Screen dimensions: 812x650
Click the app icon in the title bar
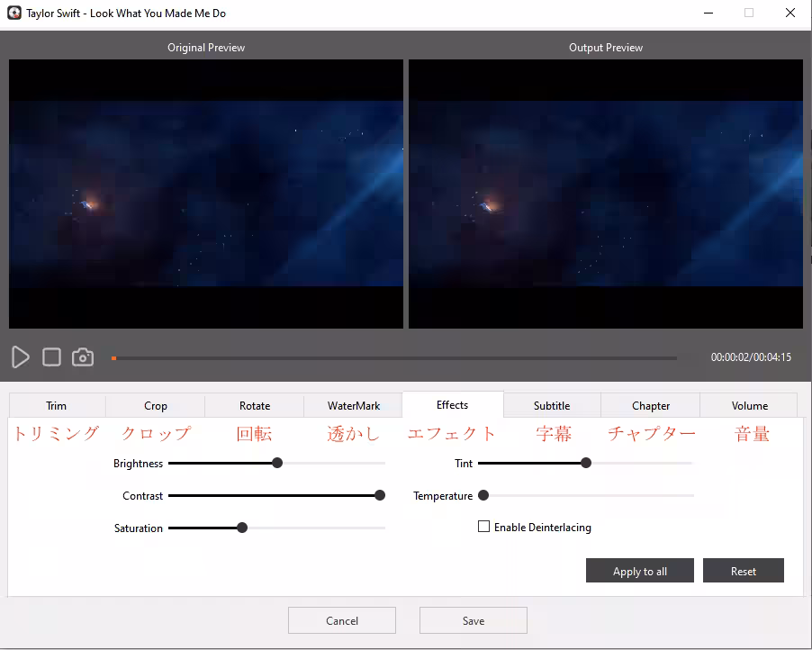pyautogui.click(x=14, y=14)
